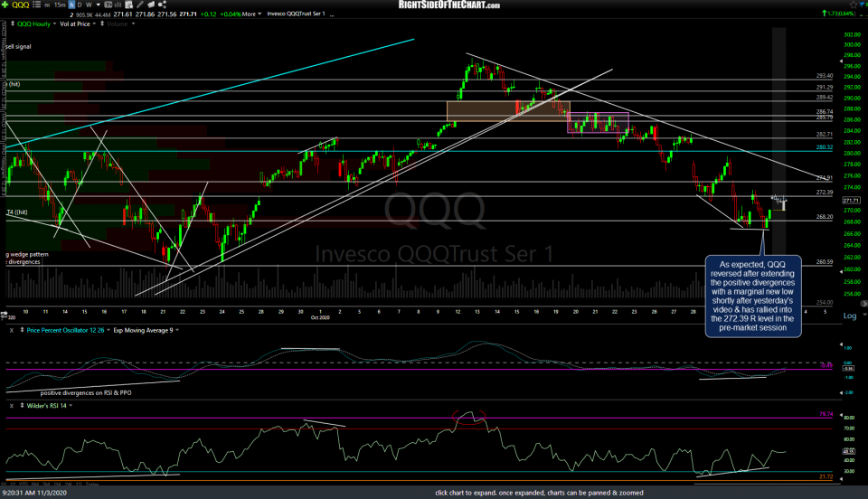Click the green up arrow change indicator
The image size is (868, 499).
(825, 14)
